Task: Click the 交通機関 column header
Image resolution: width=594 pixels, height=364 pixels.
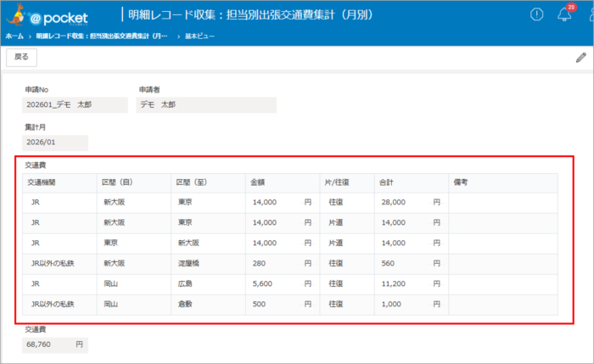Action: coord(59,183)
